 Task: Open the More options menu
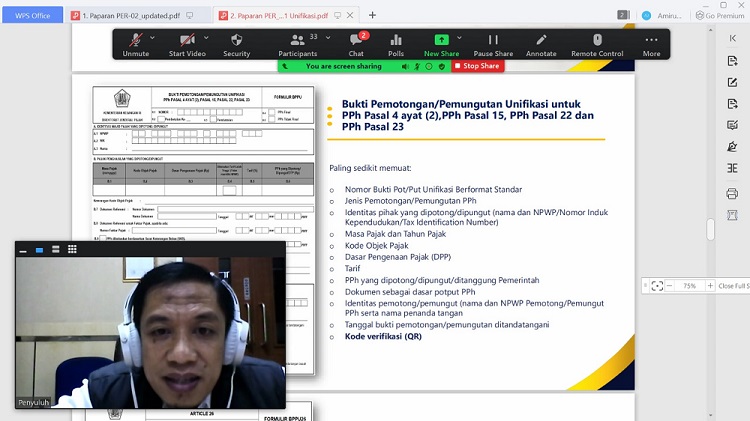[651, 44]
